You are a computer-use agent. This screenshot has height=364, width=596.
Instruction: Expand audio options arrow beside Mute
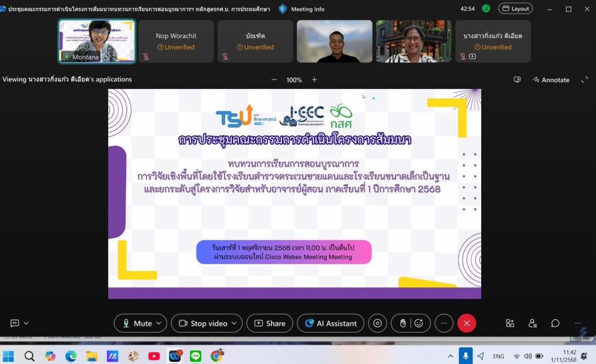tap(159, 323)
